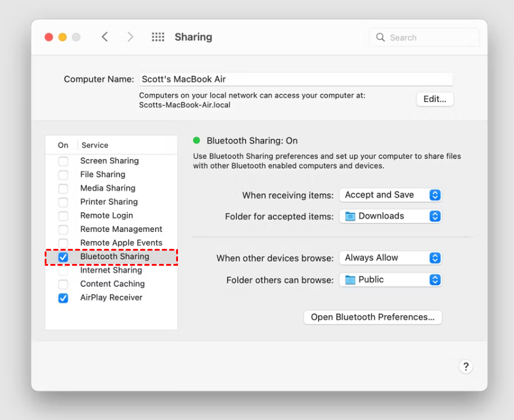The width and height of the screenshot is (514, 420).
Task: Enable the Remote Login checkbox
Action: coord(63,216)
